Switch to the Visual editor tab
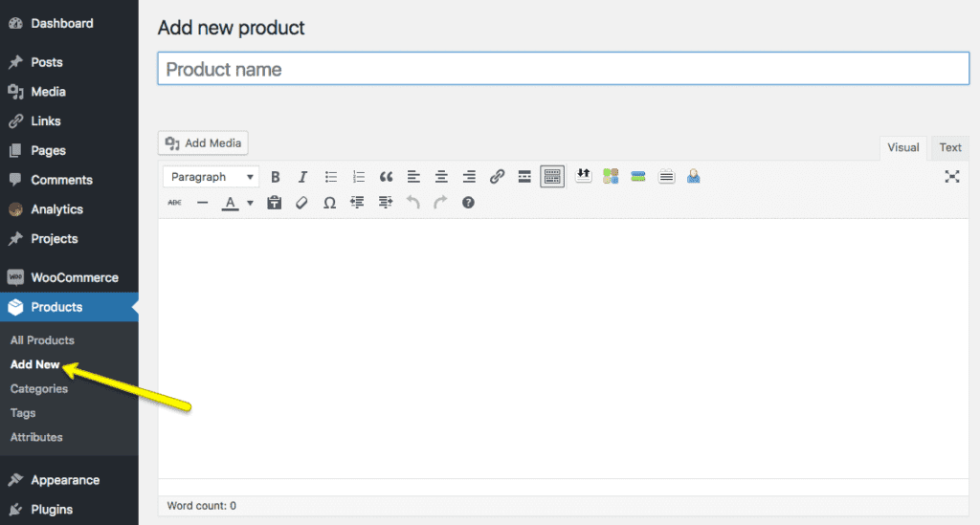Image resolution: width=980 pixels, height=525 pixels. 903,147
